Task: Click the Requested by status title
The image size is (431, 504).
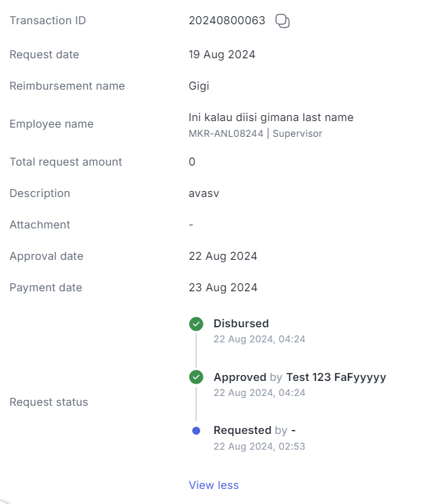Action: point(254,431)
